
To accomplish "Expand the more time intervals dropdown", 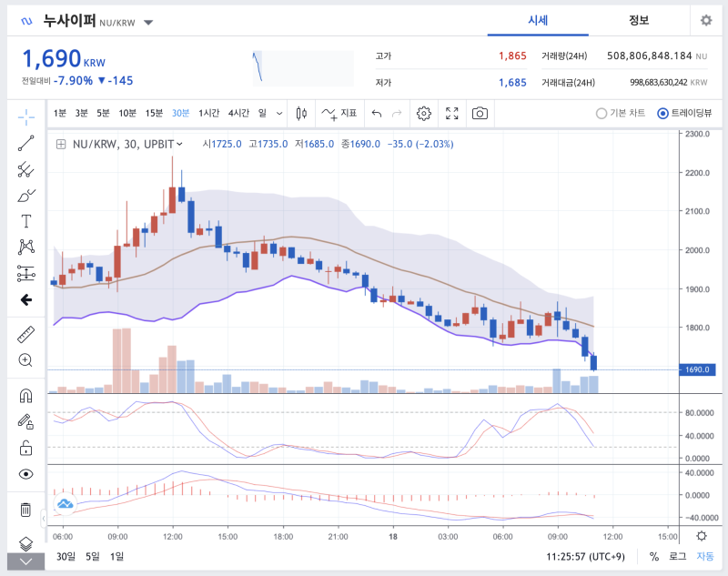I will (x=279, y=113).
